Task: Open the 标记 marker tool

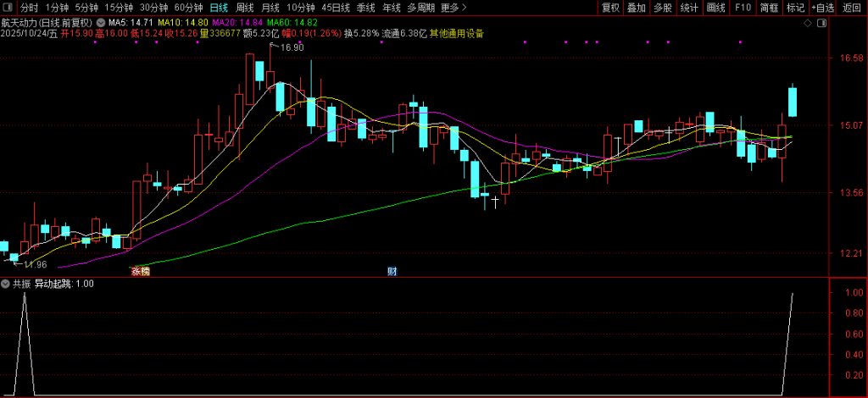Action: tap(794, 8)
